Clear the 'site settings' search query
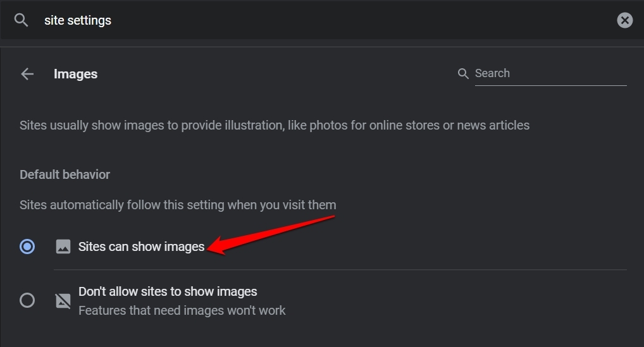Viewport: 644px width, 347px height. pos(624,20)
